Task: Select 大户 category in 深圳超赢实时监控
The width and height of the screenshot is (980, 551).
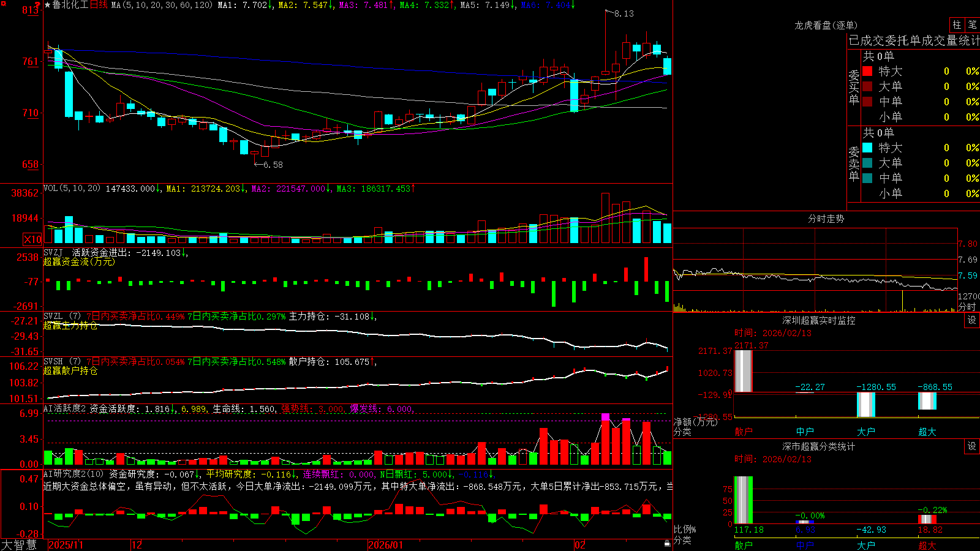Action: (x=866, y=432)
